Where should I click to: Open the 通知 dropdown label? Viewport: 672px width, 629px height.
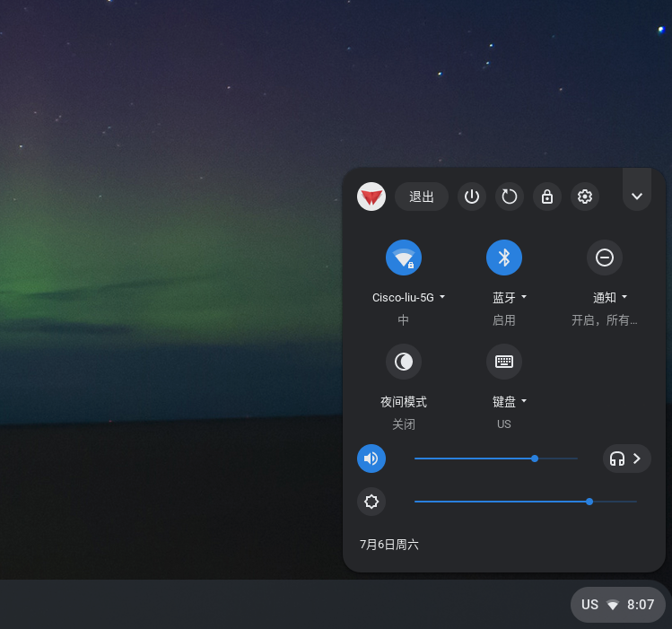pos(610,297)
